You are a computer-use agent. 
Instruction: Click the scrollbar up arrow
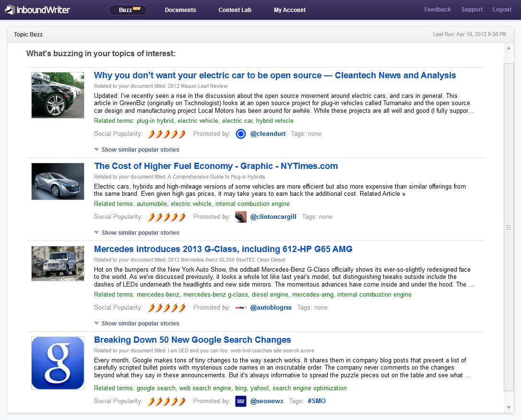509,48
